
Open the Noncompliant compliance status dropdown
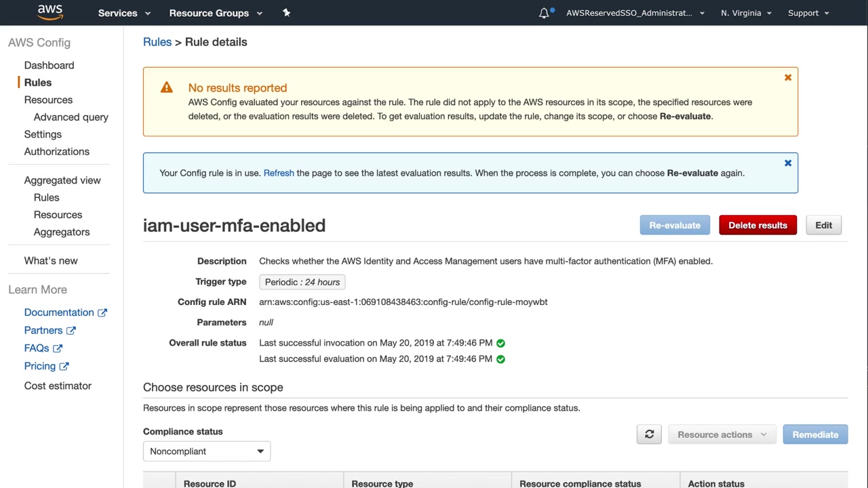click(x=207, y=451)
